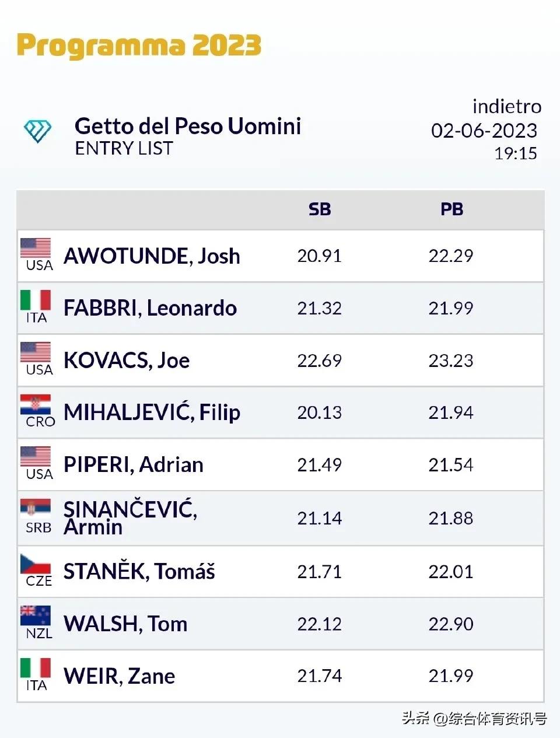
Task: Click the Italian flag beside WEIR, Zane
Action: (x=36, y=668)
